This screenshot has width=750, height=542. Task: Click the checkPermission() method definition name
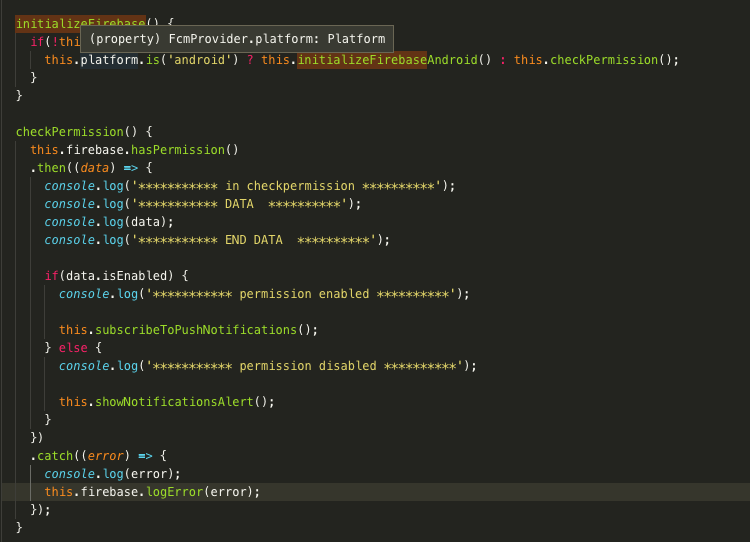point(70,132)
